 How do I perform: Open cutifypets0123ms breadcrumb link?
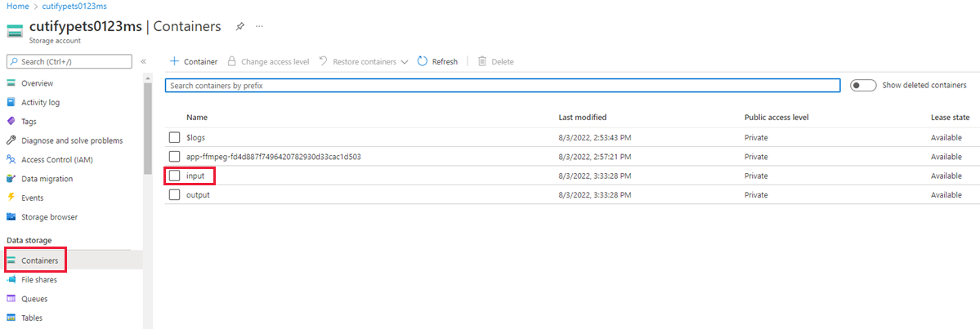click(x=75, y=5)
